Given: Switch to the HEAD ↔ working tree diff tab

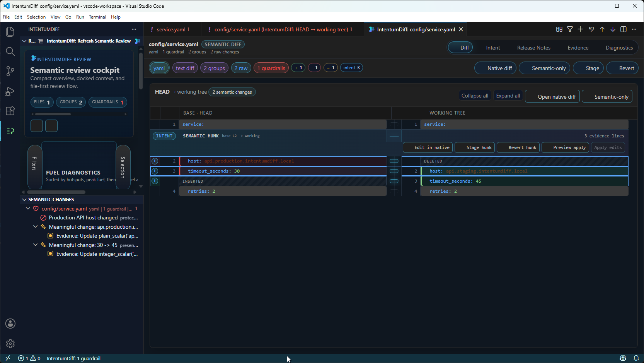Looking at the screenshot, I should (x=282, y=29).
